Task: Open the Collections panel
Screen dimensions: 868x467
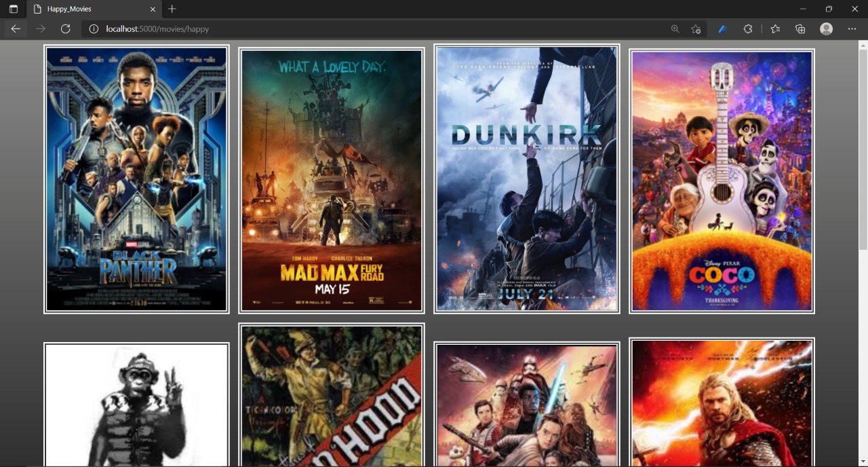Action: (x=800, y=29)
